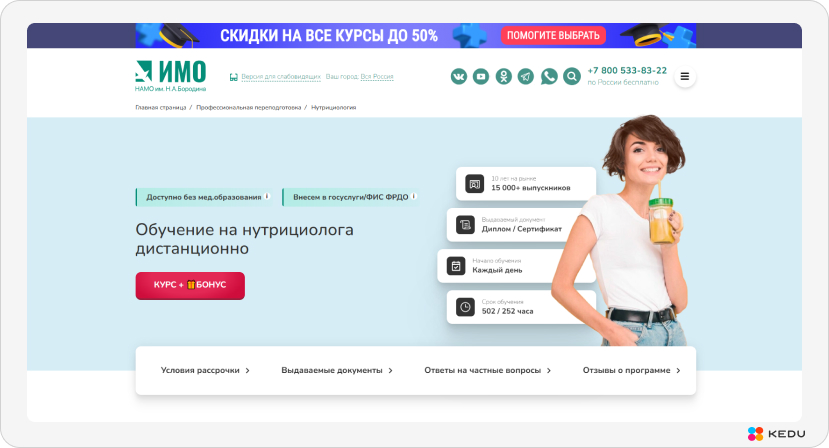Click heading 'Обучение на нутрициолога дистанционно'
829x448 pixels.
click(244, 239)
